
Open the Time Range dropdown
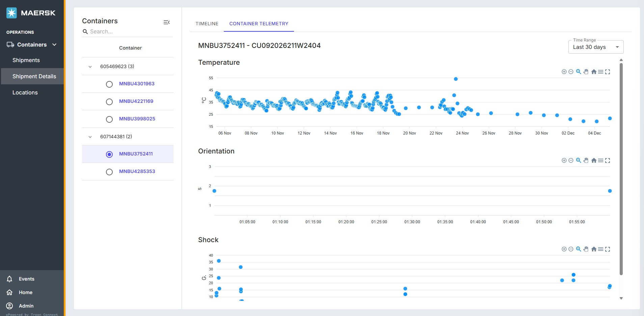pyautogui.click(x=596, y=47)
